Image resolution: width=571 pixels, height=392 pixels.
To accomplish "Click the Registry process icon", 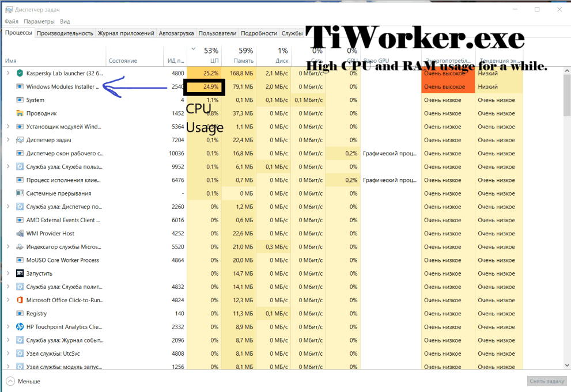I will click(19, 313).
